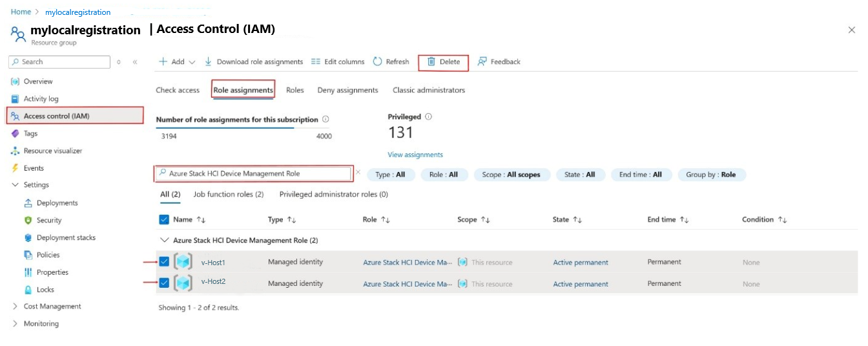Open Edit columns from toolbar

(338, 62)
